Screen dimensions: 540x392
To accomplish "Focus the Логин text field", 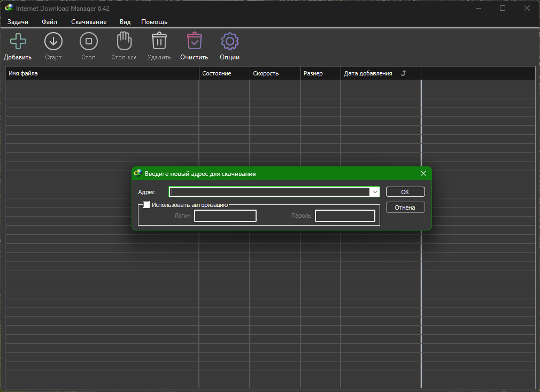I will 225,216.
